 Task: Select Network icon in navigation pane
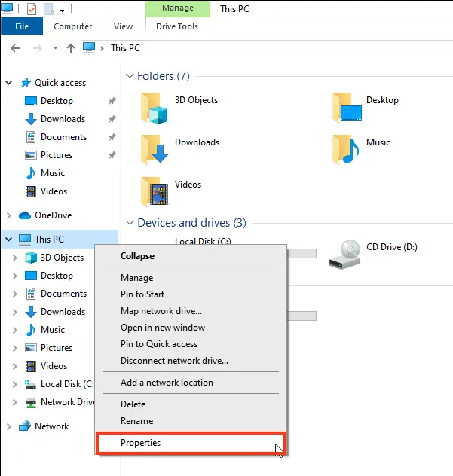click(25, 426)
